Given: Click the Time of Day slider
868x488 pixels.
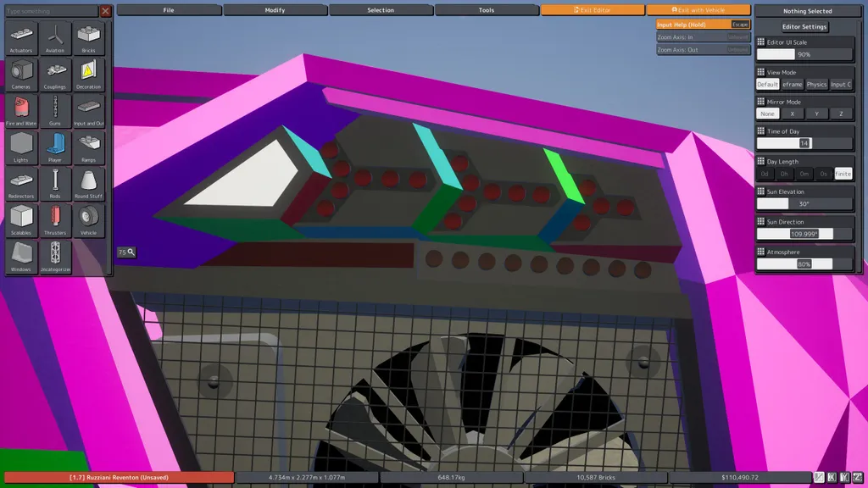Looking at the screenshot, I should click(x=804, y=143).
